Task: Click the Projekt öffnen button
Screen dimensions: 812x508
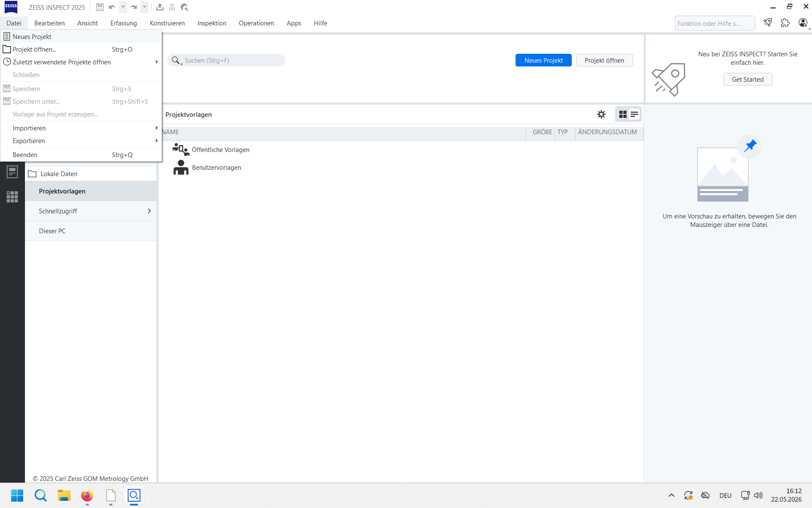Action: tap(604, 60)
